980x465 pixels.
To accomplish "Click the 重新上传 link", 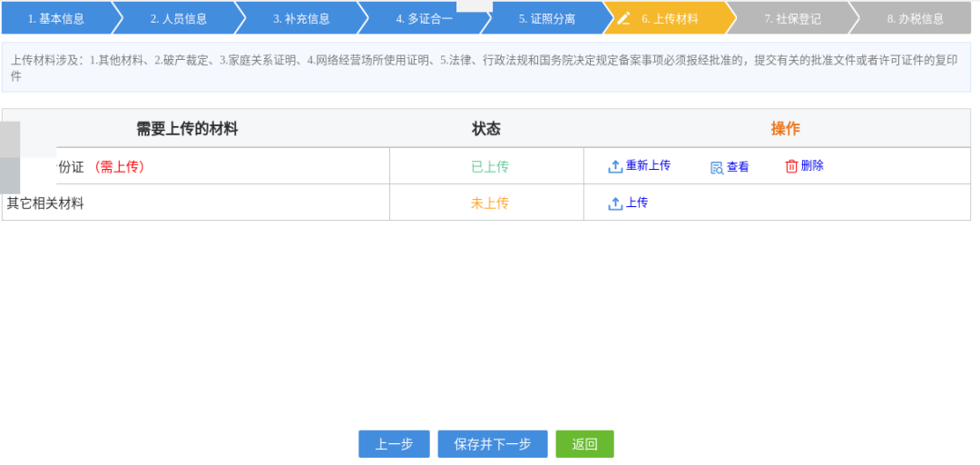I will coord(648,166).
